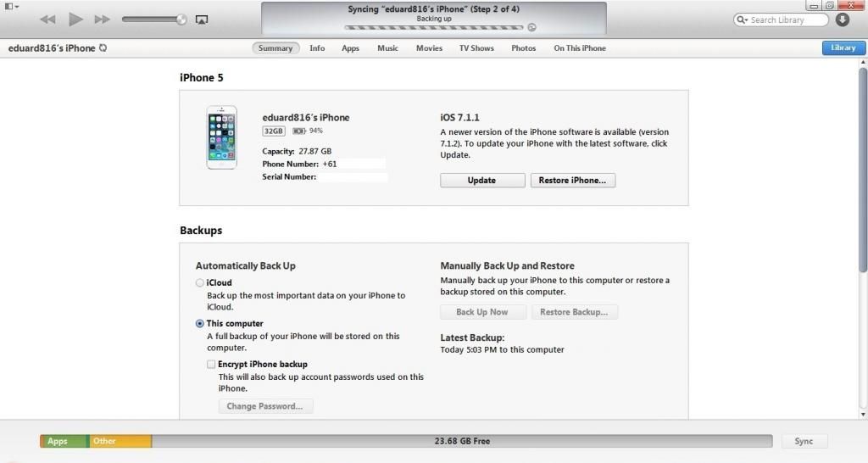Screen dimensions: 868x463
Task: Select the This computer radio button
Action: [200, 323]
